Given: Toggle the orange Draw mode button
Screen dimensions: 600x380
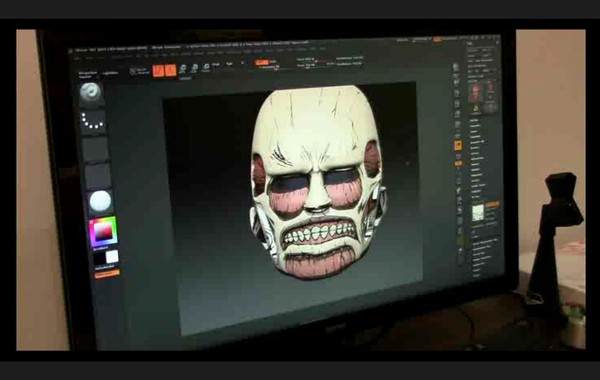Looking at the screenshot, I should [x=170, y=70].
